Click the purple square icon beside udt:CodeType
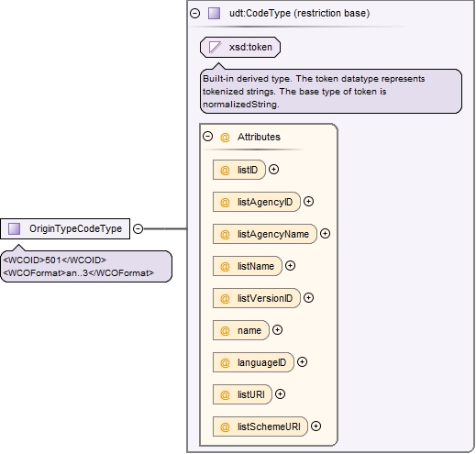 pos(214,13)
